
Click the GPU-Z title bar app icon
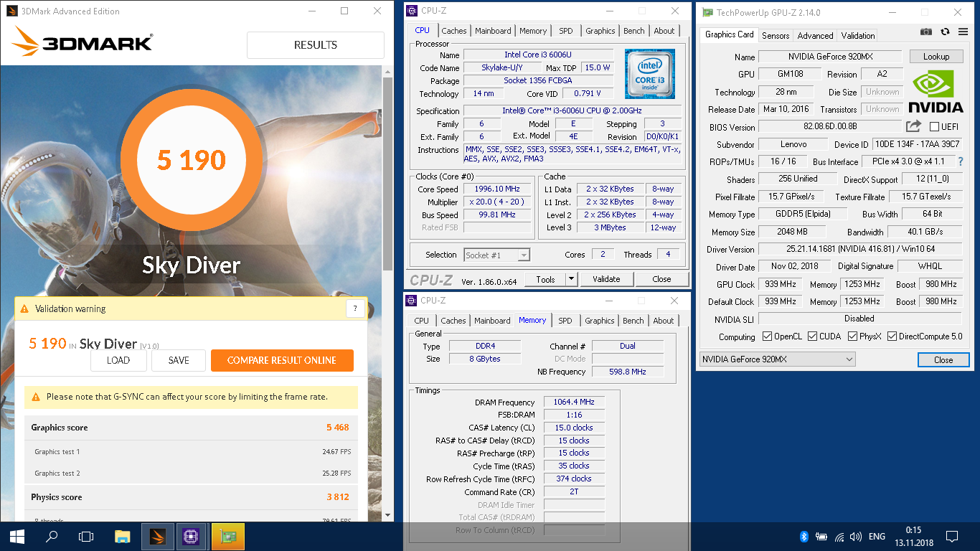click(x=707, y=13)
